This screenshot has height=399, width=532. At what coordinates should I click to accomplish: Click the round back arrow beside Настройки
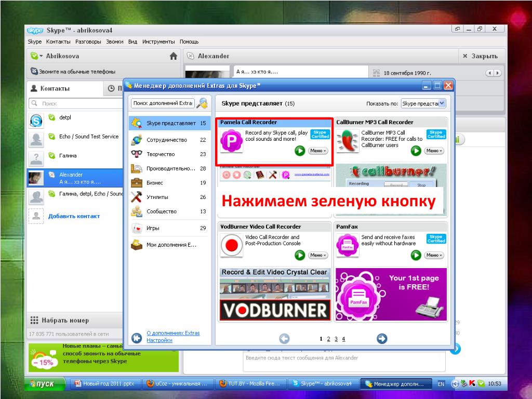coord(137,338)
